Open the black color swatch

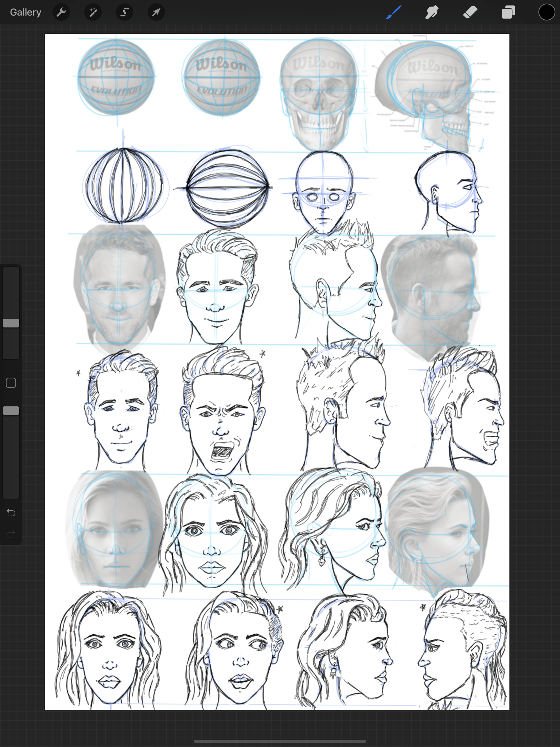click(x=547, y=12)
